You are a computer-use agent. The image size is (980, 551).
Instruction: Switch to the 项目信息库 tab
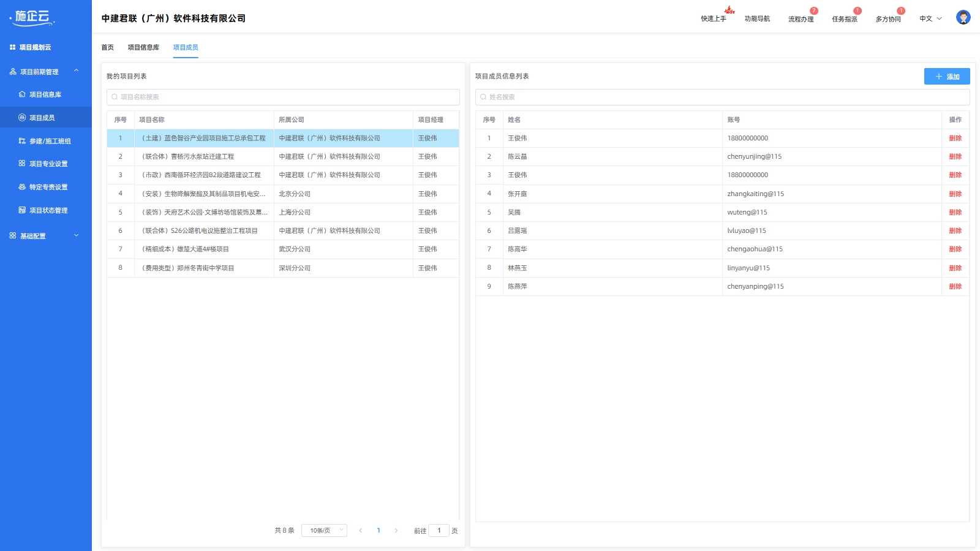[143, 47]
